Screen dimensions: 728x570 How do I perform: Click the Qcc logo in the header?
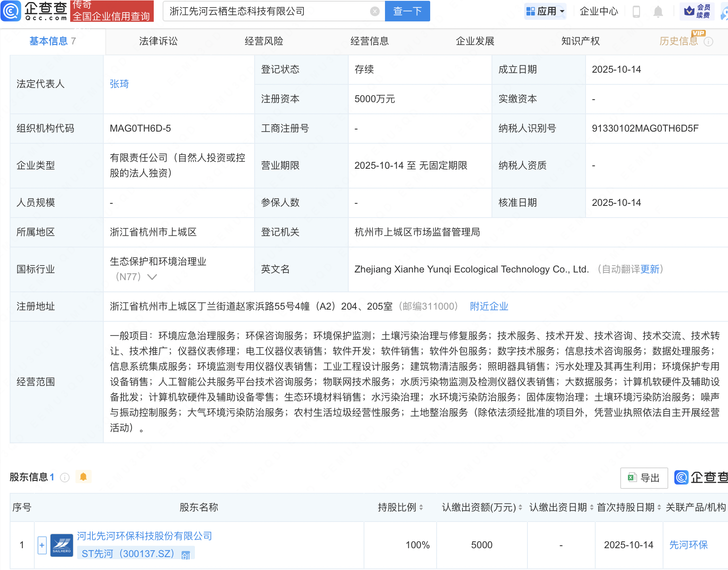(34, 11)
